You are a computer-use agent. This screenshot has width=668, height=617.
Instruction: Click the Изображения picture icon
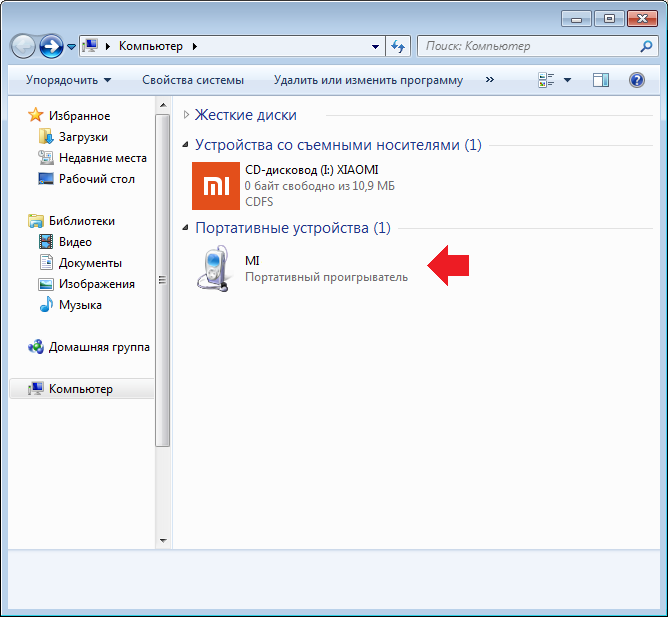(x=46, y=284)
